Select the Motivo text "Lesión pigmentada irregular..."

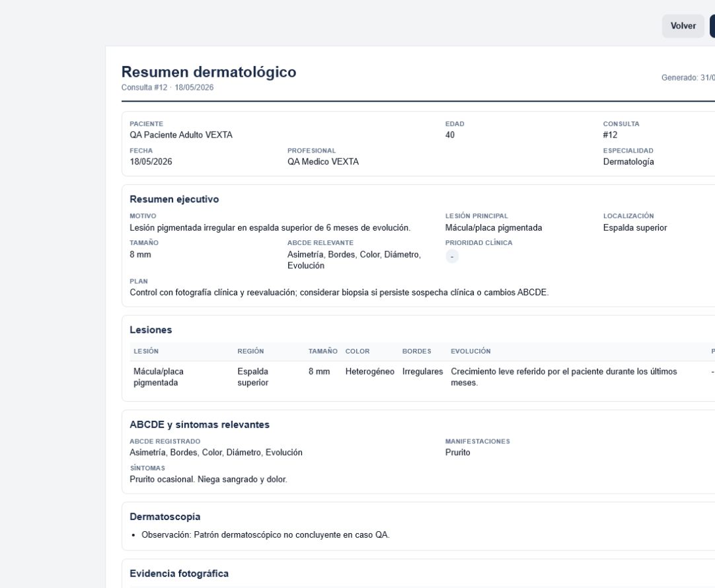pyautogui.click(x=270, y=228)
